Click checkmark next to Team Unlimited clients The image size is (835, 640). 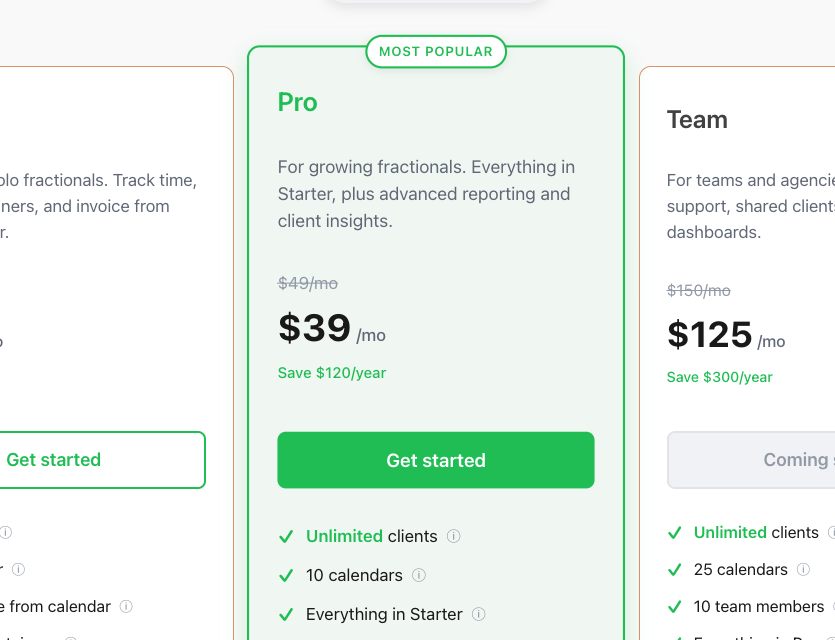(675, 532)
